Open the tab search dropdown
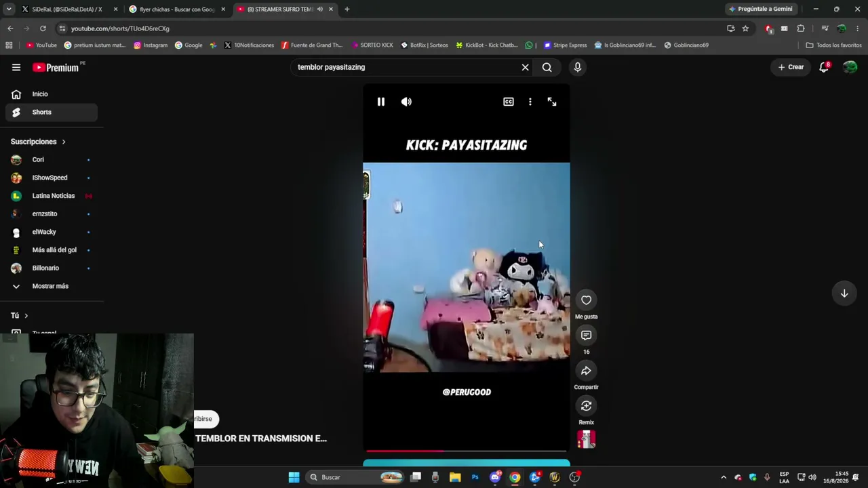The image size is (868, 488). 9,9
